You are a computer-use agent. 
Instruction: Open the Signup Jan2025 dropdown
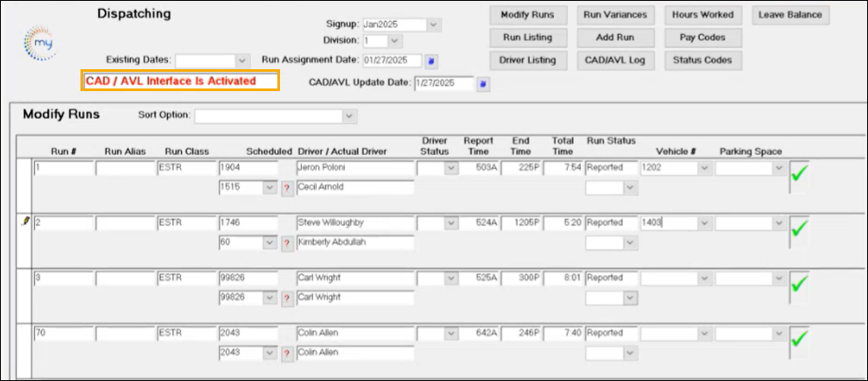pyautogui.click(x=434, y=25)
